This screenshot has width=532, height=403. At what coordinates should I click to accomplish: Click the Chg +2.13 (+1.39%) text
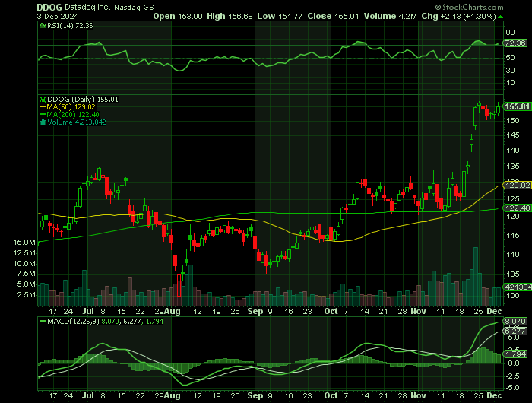(459, 16)
